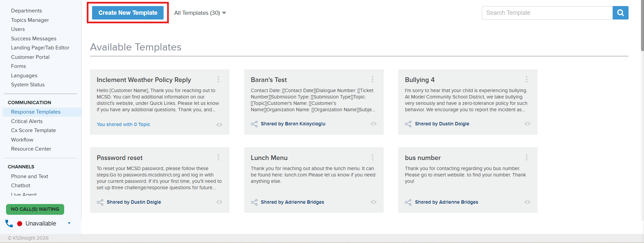The height and width of the screenshot is (243, 644).
Task: Click 'You shared with 0 Topic' link
Action: [123, 124]
